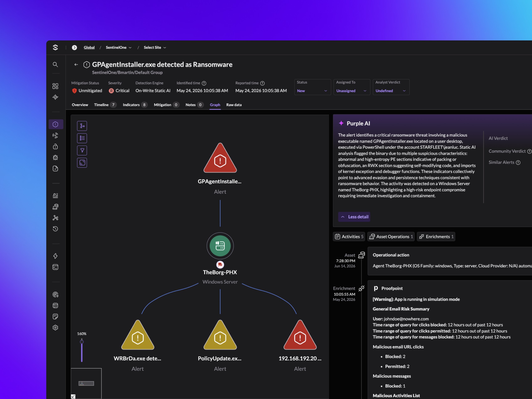This screenshot has width=532, height=399.
Task: Click the graph zoom slider handle
Action: [x=82, y=341]
